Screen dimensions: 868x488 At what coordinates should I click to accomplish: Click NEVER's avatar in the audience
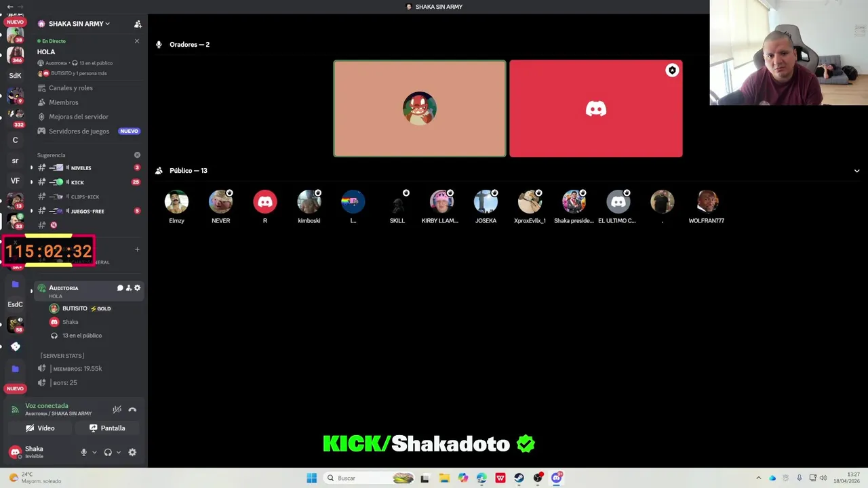220,202
